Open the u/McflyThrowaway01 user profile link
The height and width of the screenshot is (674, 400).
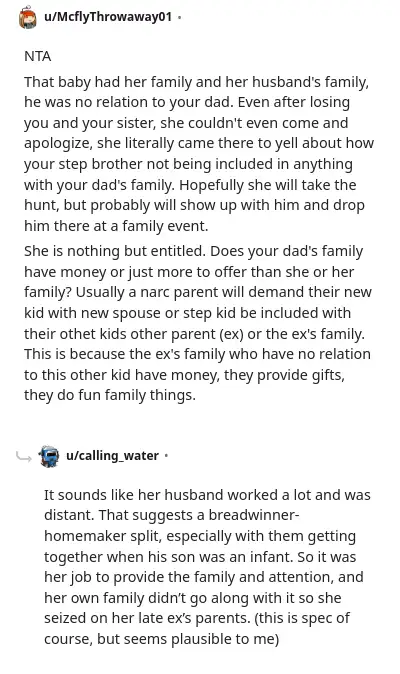click(108, 17)
